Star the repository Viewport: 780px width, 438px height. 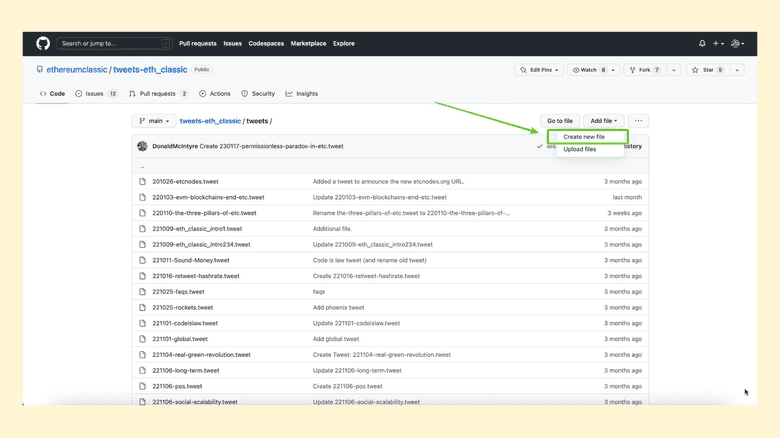[x=706, y=70]
